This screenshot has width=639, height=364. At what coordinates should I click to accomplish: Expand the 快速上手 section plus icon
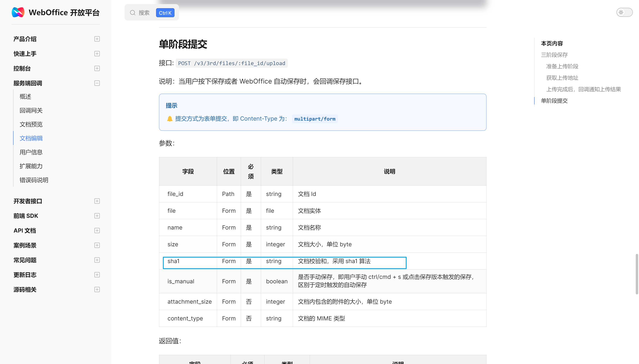pos(97,54)
